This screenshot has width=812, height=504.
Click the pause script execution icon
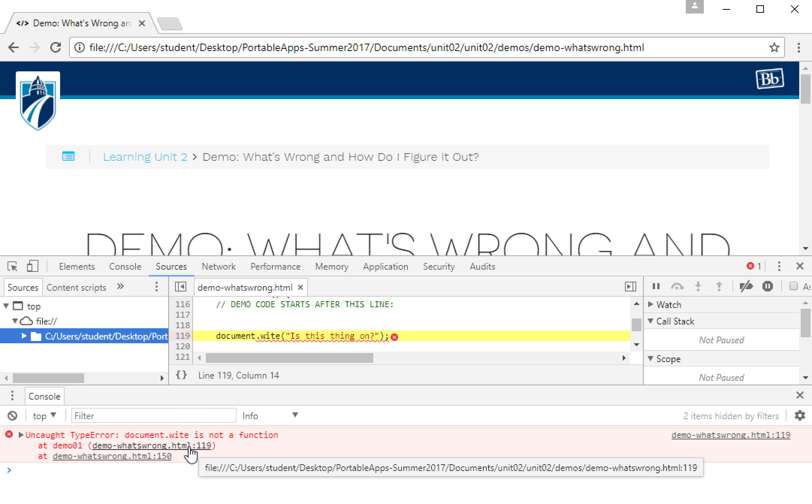(656, 286)
